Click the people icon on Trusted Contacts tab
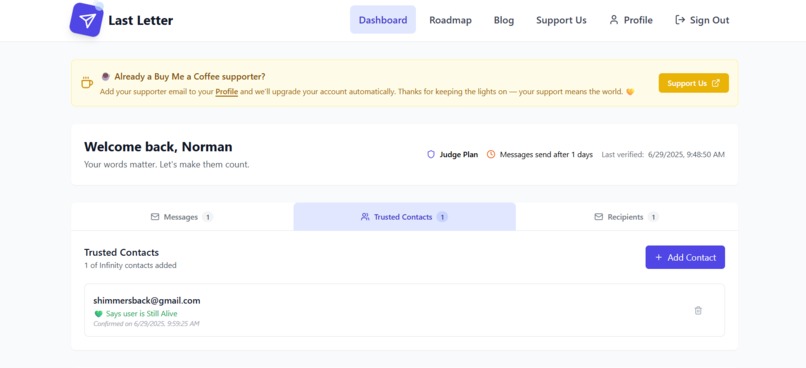 tap(365, 217)
